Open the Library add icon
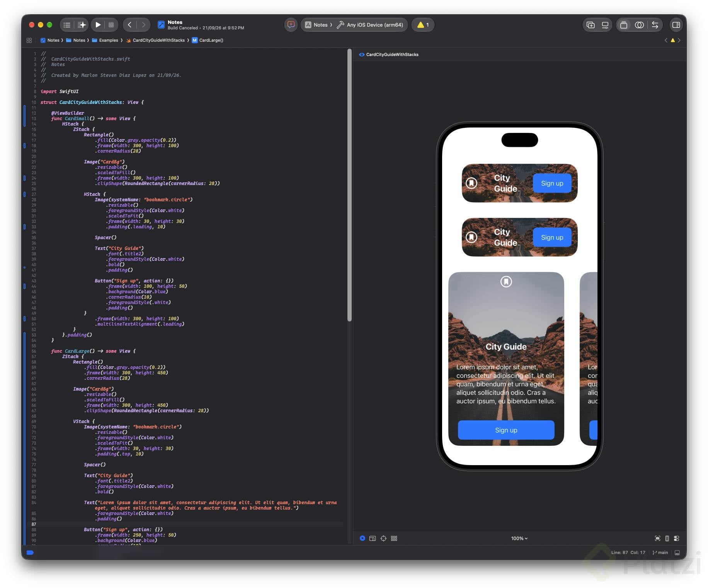The height and width of the screenshot is (588, 708). tap(591, 25)
